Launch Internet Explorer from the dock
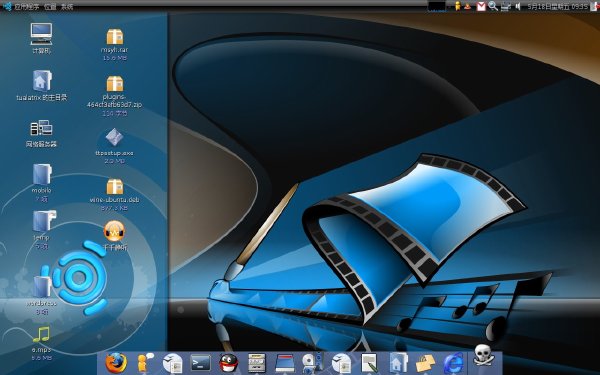 click(453, 363)
